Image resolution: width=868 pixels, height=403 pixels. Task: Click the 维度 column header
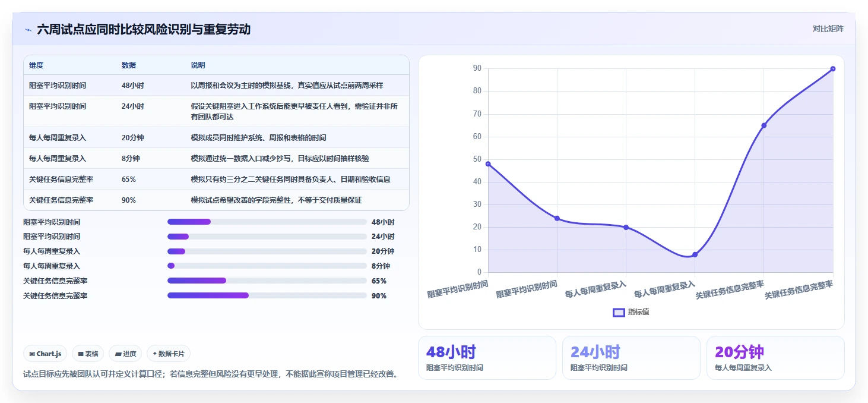(x=36, y=65)
